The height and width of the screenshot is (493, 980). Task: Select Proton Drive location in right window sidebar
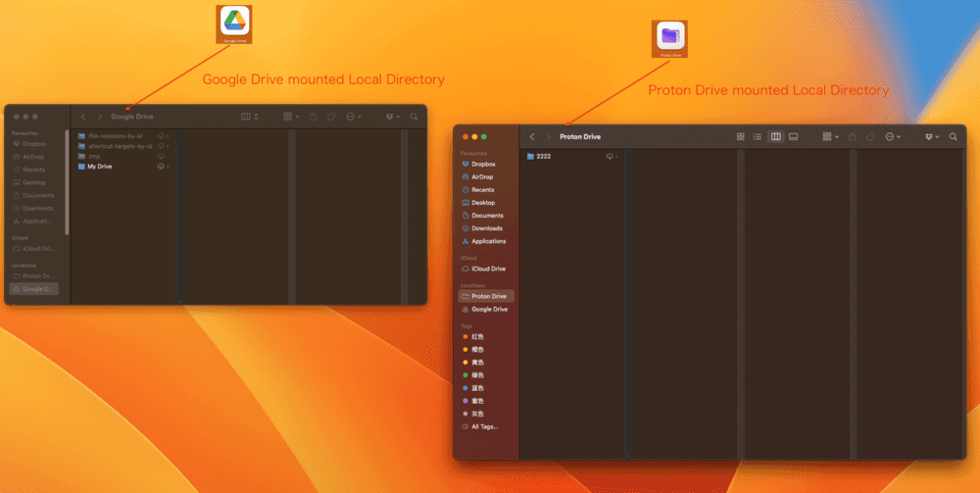tap(487, 296)
